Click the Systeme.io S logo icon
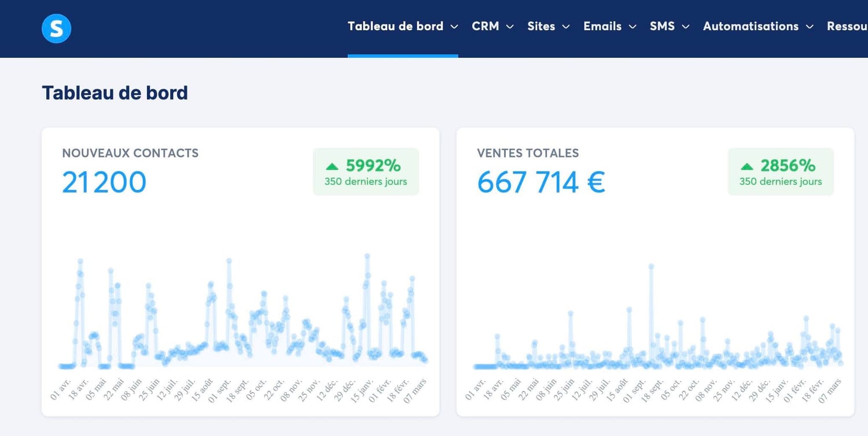The width and height of the screenshot is (868, 436). click(56, 28)
